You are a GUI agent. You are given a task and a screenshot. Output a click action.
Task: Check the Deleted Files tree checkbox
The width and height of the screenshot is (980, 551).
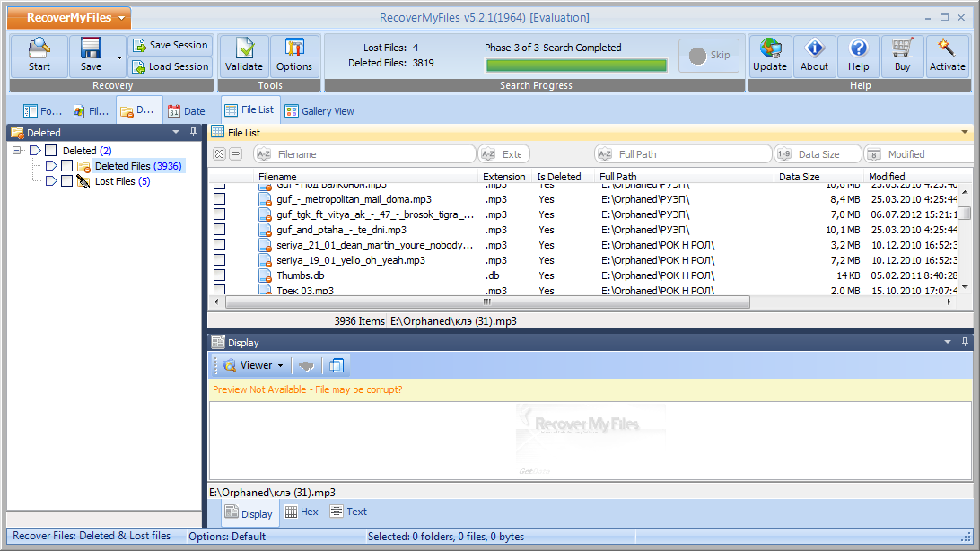(66, 166)
